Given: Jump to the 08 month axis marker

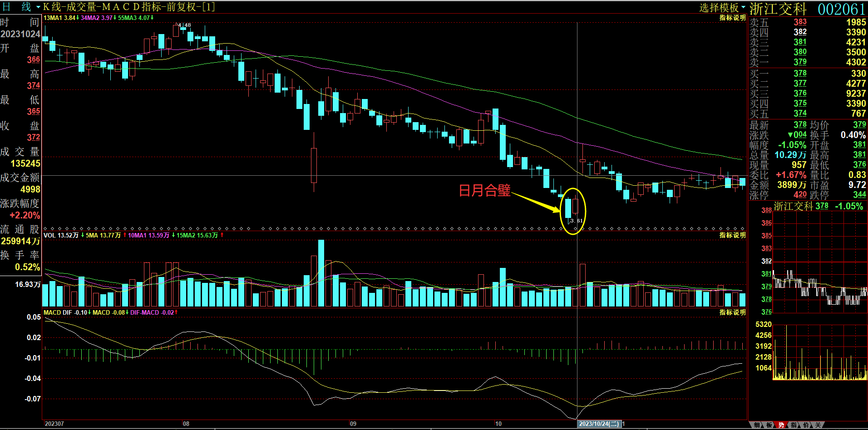Looking at the screenshot, I should pyautogui.click(x=186, y=424).
